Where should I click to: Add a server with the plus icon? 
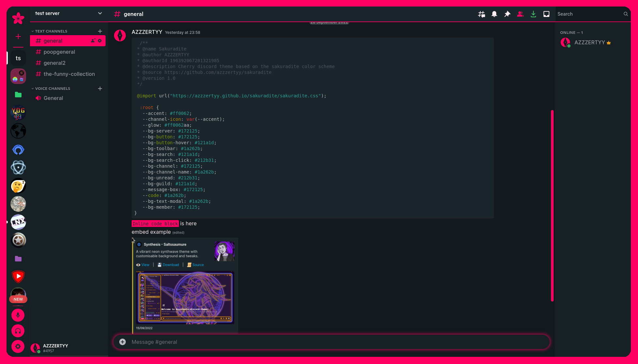[x=18, y=36]
